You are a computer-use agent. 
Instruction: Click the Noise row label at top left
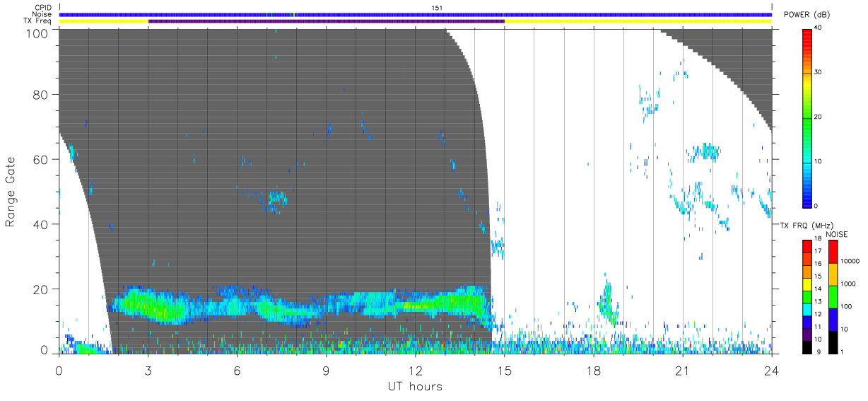(x=42, y=14)
